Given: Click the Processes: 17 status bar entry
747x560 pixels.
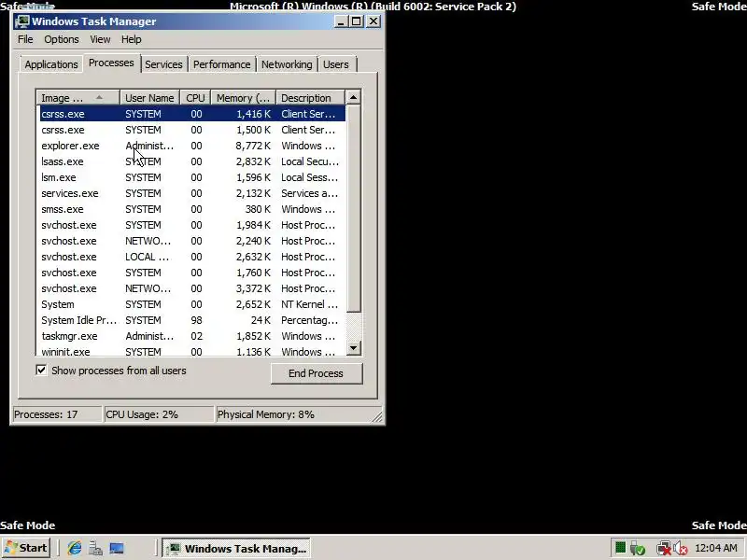Looking at the screenshot, I should [57, 414].
